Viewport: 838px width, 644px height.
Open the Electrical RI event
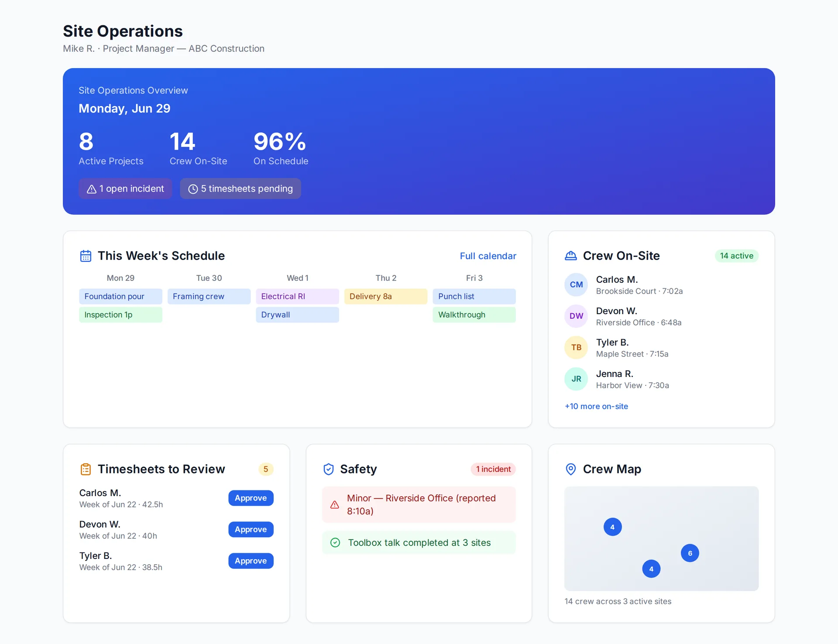point(297,296)
